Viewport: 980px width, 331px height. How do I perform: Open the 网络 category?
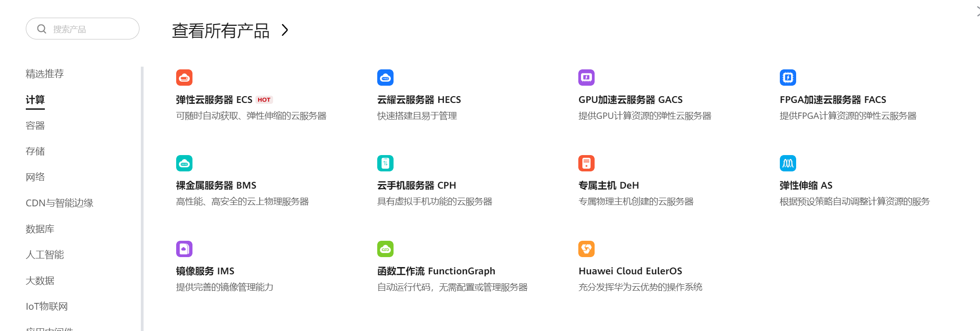(x=35, y=177)
